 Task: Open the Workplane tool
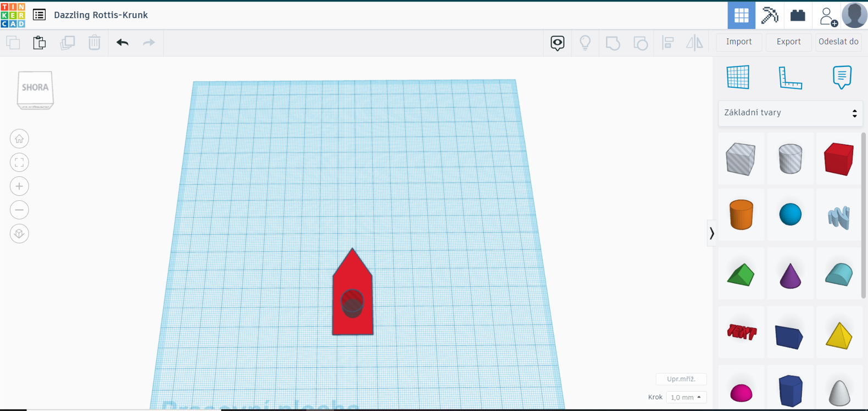738,77
